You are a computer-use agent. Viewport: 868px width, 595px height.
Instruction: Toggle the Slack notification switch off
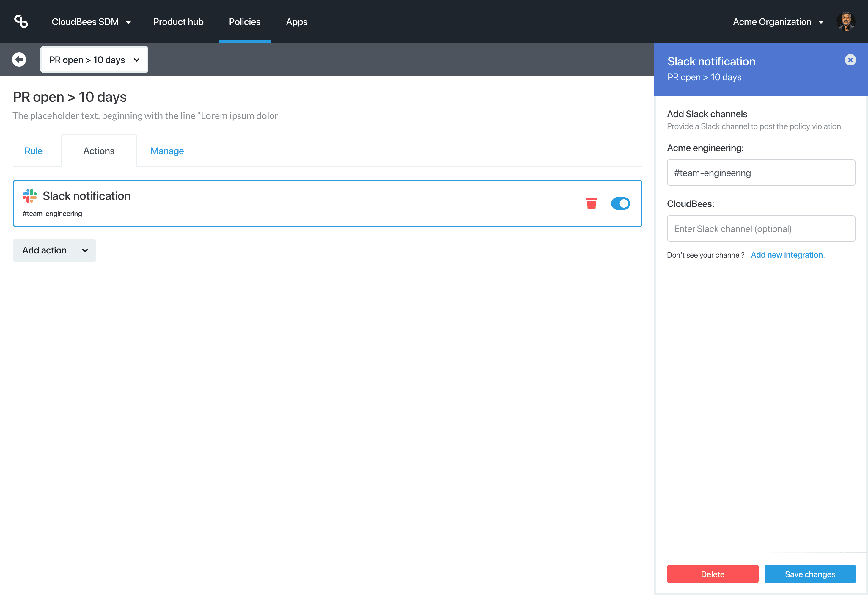click(x=620, y=203)
